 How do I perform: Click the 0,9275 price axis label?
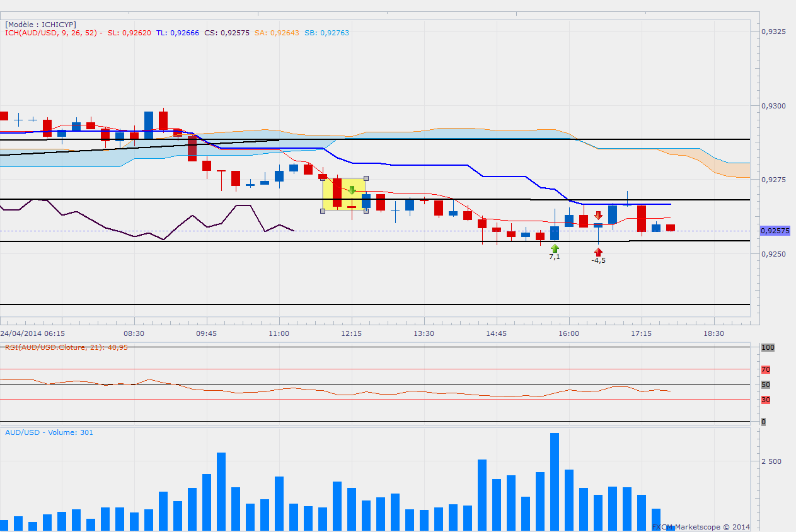773,180
